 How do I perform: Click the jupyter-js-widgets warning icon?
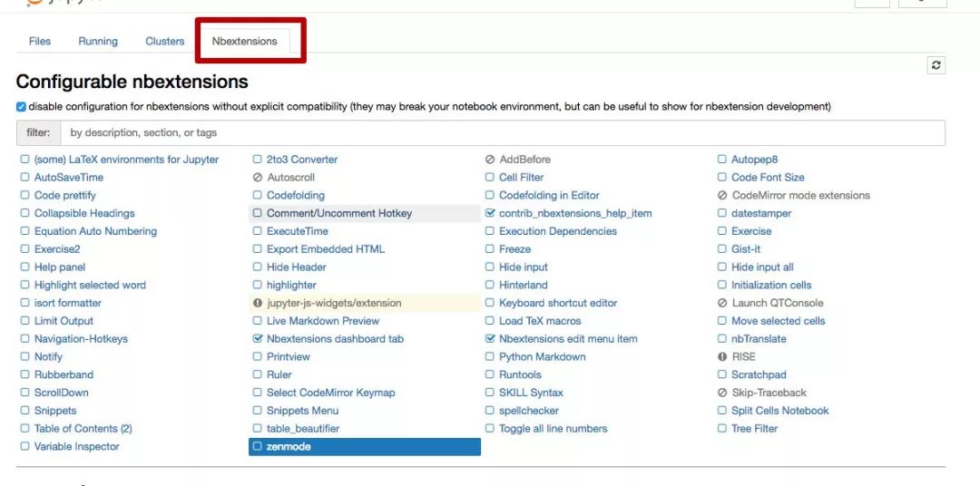click(258, 303)
